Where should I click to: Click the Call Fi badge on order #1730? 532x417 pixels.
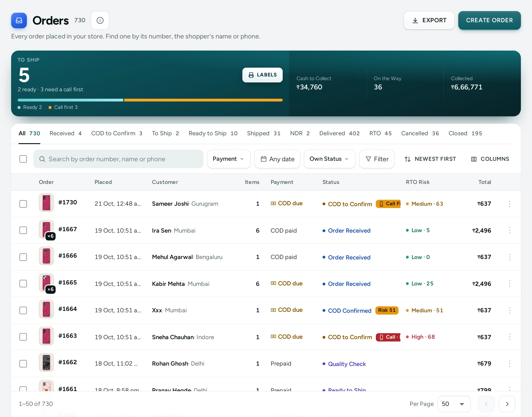[388, 204]
